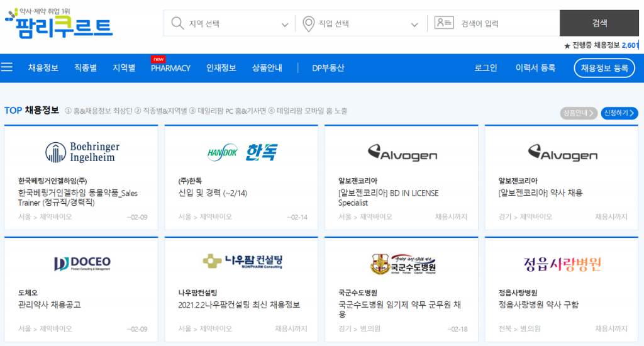Screen dimensions: 644x346
Task: Click the dark 검색 search button
Action: 599,23
